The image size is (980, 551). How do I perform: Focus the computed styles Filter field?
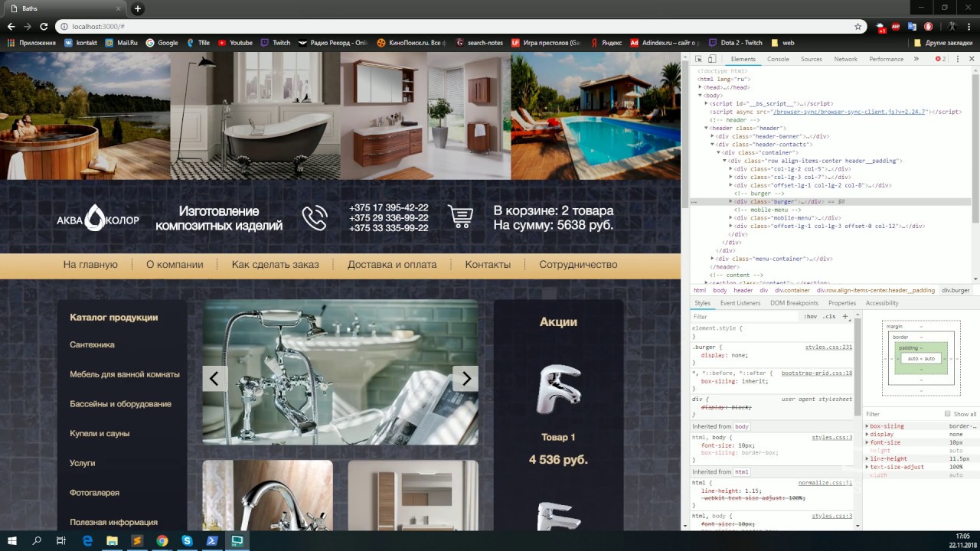[903, 414]
